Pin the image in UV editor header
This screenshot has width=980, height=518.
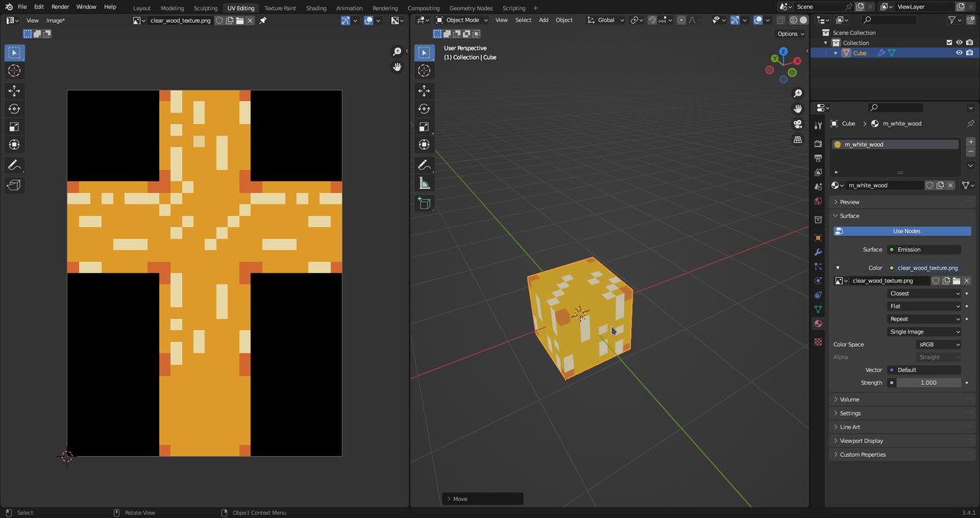263,21
